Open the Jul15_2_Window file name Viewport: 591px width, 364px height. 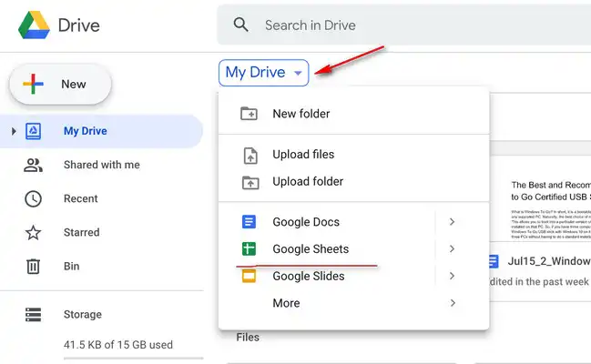(549, 261)
